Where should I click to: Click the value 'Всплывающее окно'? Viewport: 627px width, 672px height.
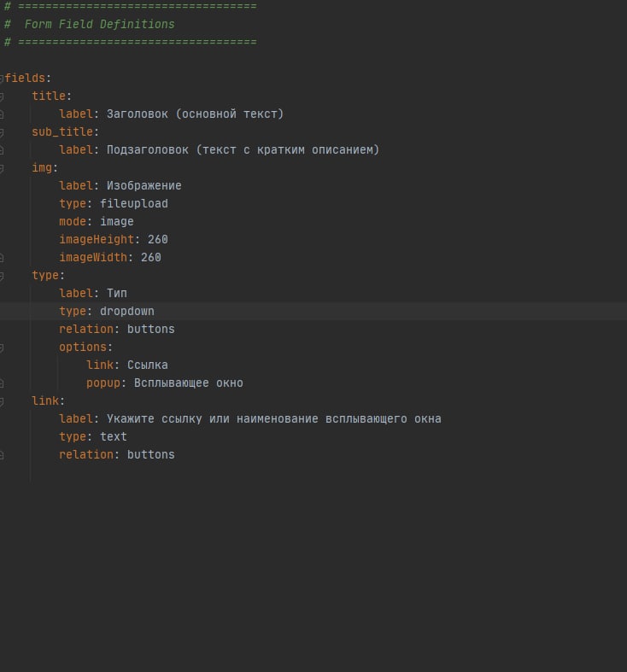click(189, 383)
